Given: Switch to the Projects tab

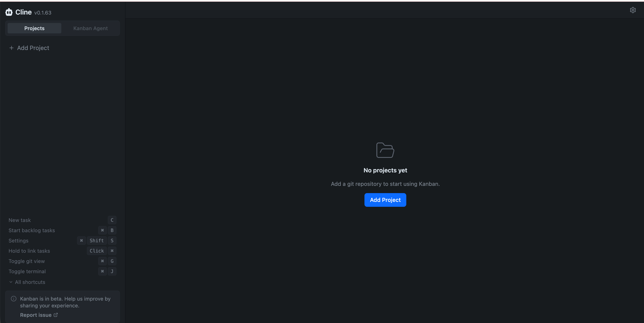Looking at the screenshot, I should (x=35, y=28).
